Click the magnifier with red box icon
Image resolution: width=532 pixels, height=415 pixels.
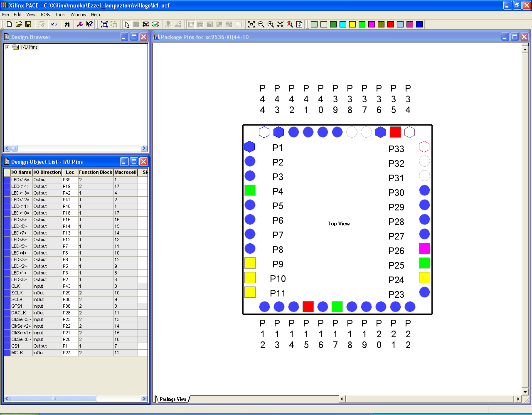pyautogui.click(x=290, y=25)
